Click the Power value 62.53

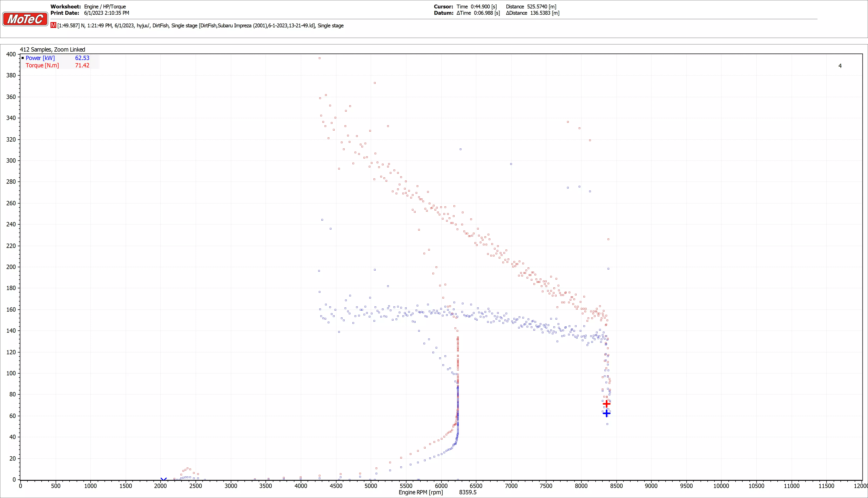coord(82,58)
